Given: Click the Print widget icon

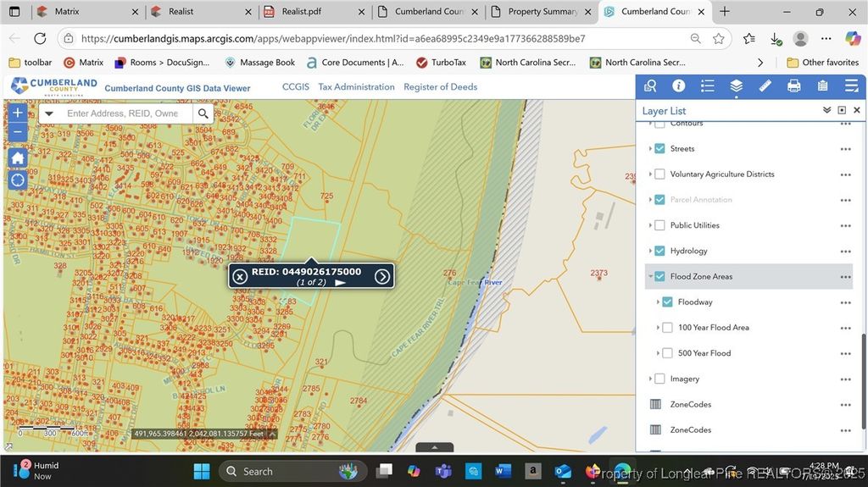Looking at the screenshot, I should coord(793,86).
